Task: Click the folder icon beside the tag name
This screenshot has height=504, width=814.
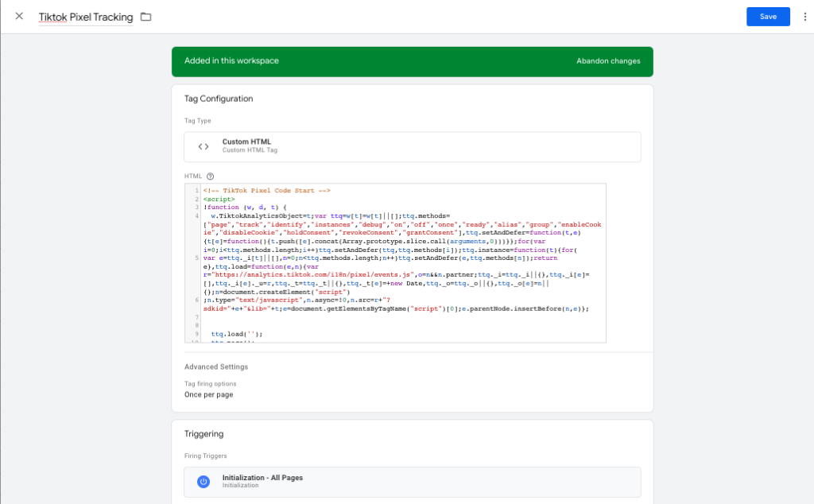Action: pos(145,17)
